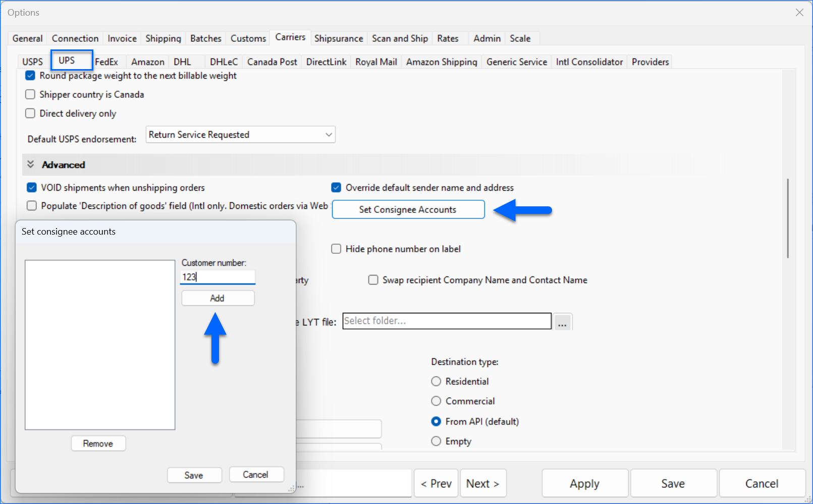Switch to the FedEx carrier tab
Viewport: 813px width, 504px height.
pyautogui.click(x=106, y=62)
